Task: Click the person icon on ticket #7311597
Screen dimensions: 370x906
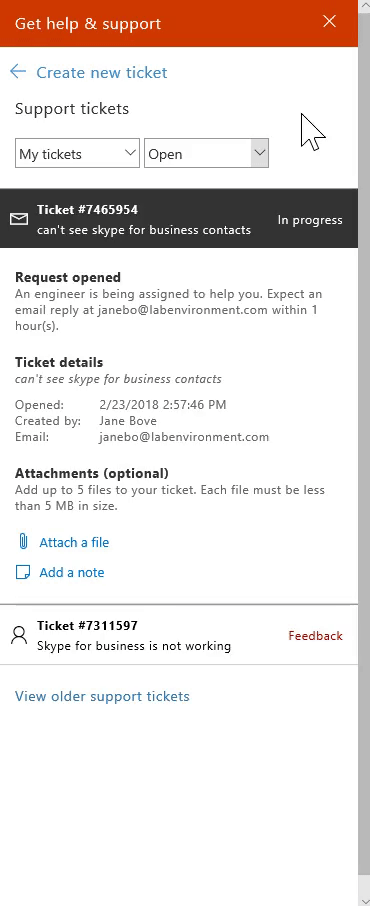Action: (x=19, y=636)
